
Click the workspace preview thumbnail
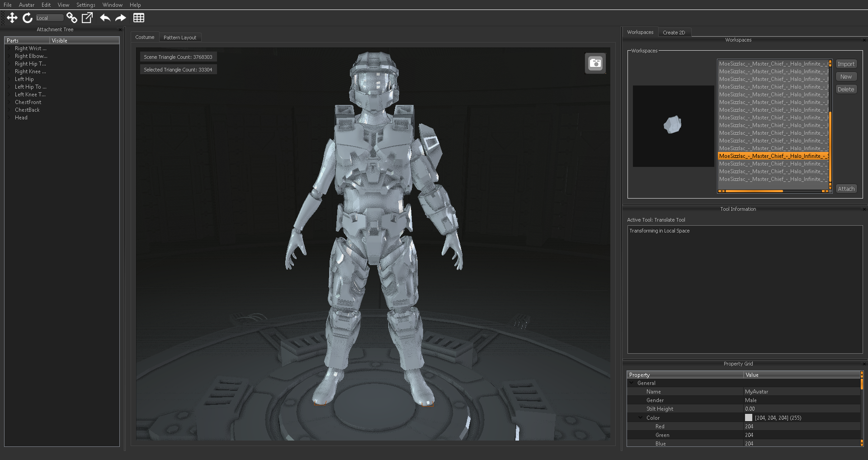pos(673,126)
